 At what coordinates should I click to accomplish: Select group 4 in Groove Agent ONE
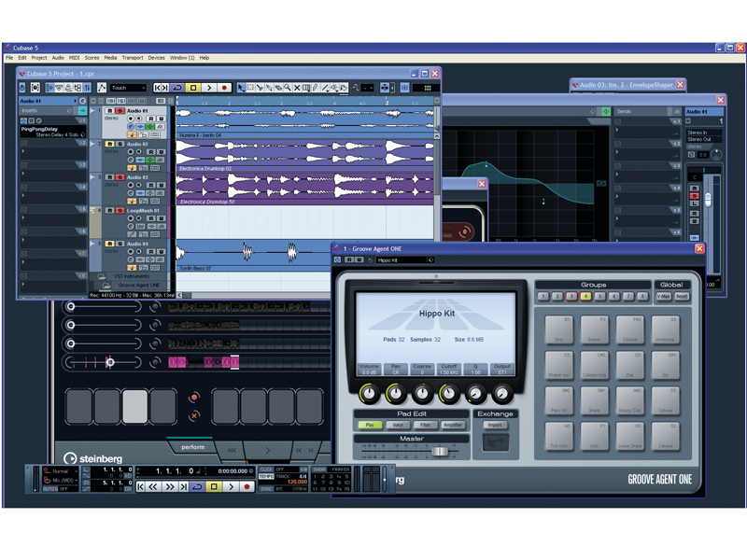pos(585,297)
